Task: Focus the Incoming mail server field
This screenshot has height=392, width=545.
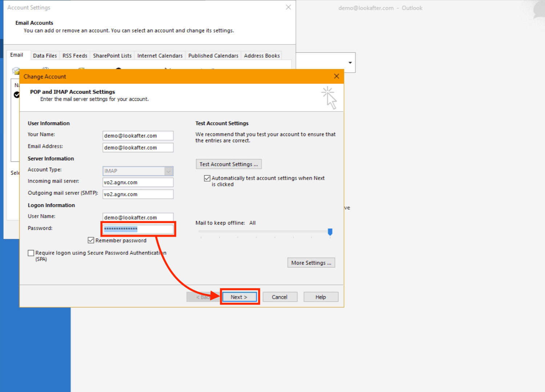Action: [138, 183]
